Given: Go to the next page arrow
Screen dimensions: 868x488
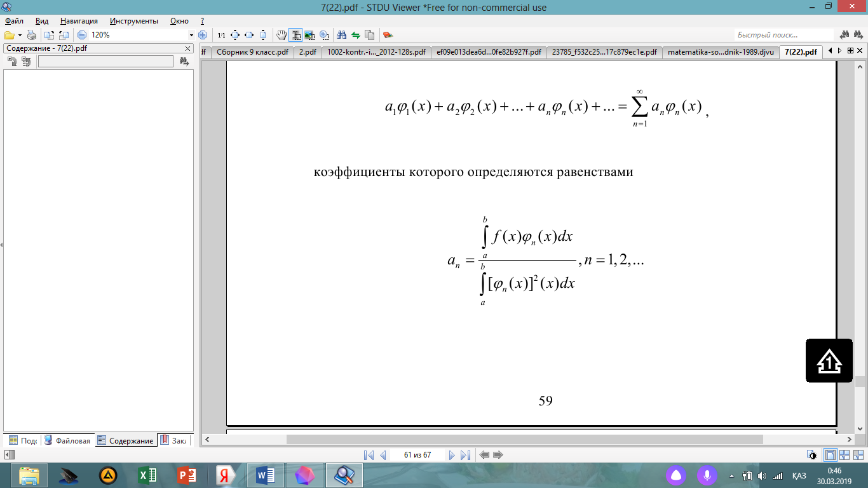Looking at the screenshot, I should click(x=452, y=455).
